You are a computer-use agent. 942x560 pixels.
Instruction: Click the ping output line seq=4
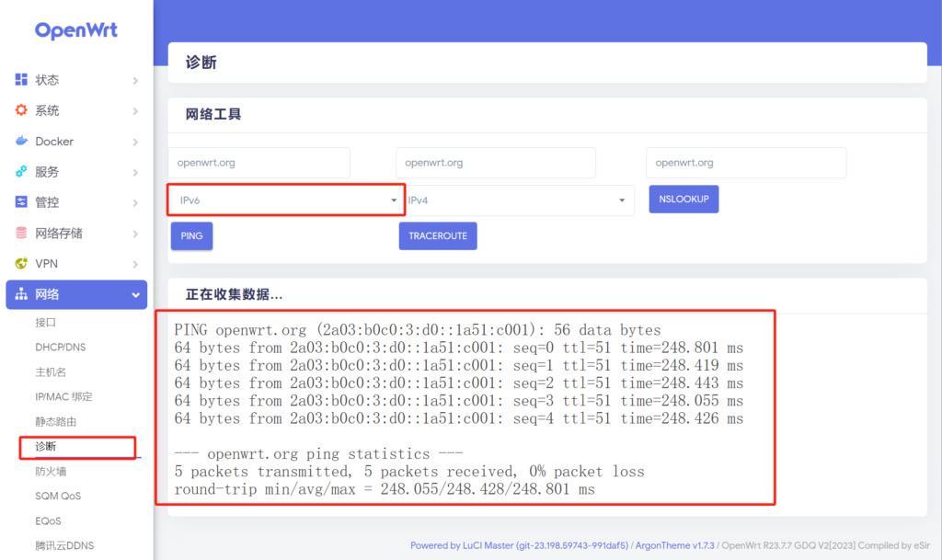click(x=458, y=418)
